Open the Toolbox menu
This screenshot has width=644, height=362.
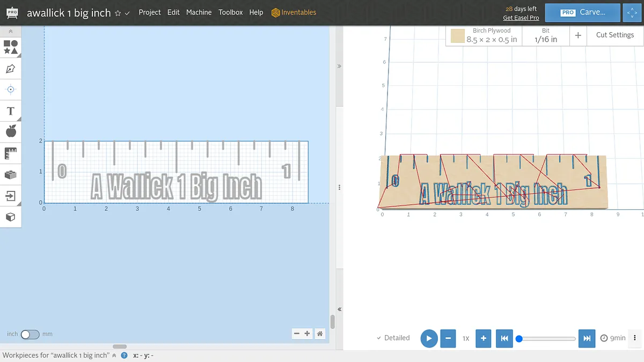pos(230,12)
